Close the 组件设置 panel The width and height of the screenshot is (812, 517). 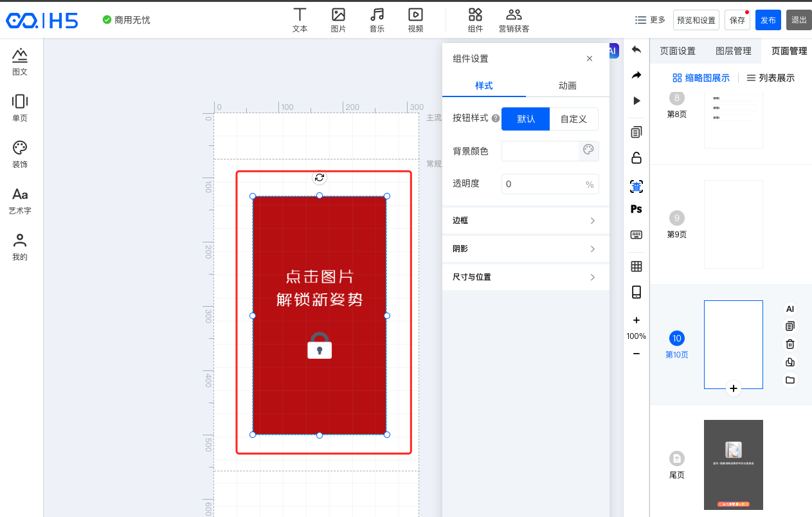[590, 59]
